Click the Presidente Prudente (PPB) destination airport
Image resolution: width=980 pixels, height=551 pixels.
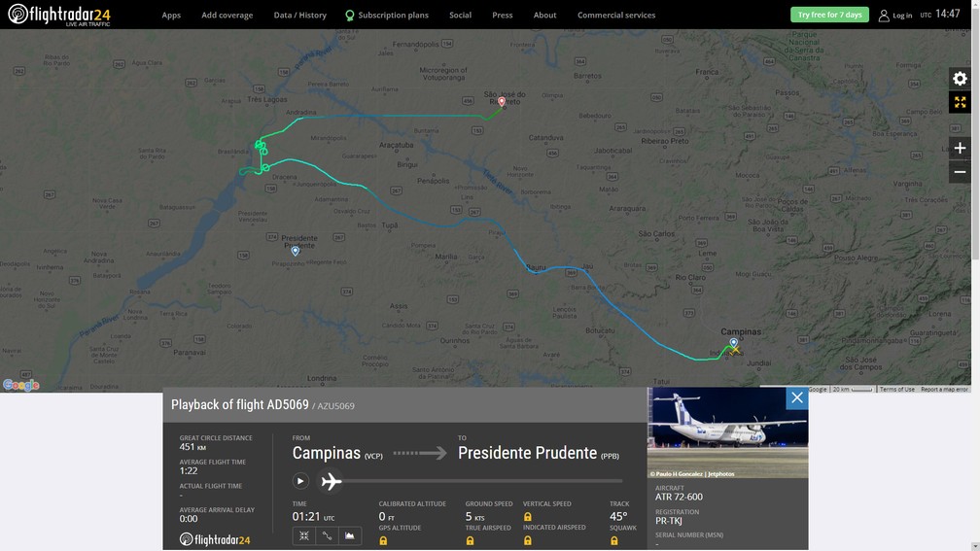coord(539,454)
